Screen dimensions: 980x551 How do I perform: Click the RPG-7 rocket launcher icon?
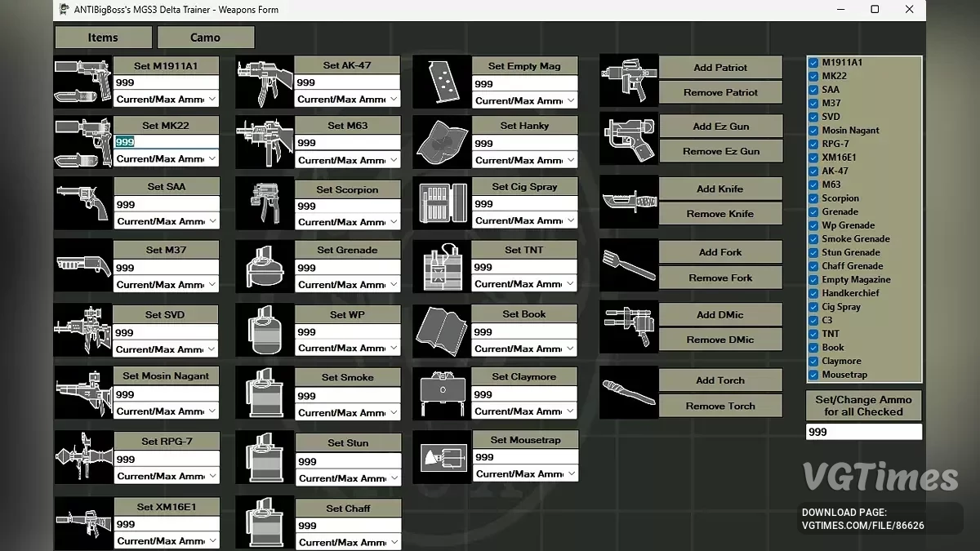tap(82, 458)
